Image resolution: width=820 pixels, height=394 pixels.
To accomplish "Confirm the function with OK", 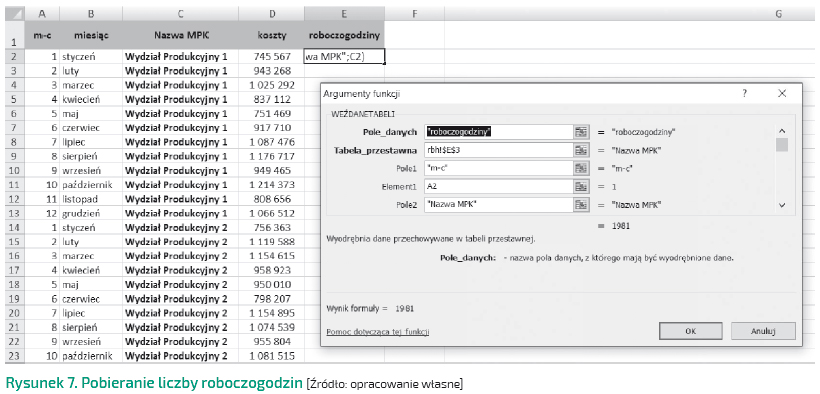I will click(690, 331).
